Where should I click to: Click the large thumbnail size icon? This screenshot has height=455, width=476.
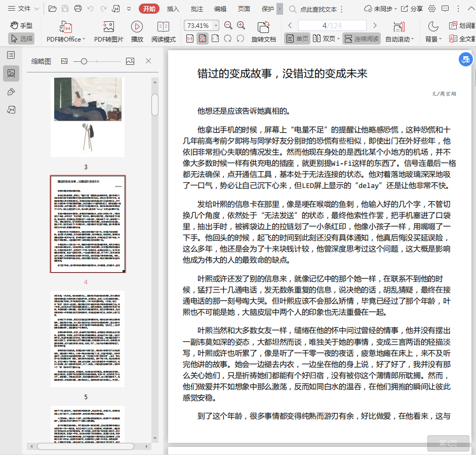tap(130, 61)
